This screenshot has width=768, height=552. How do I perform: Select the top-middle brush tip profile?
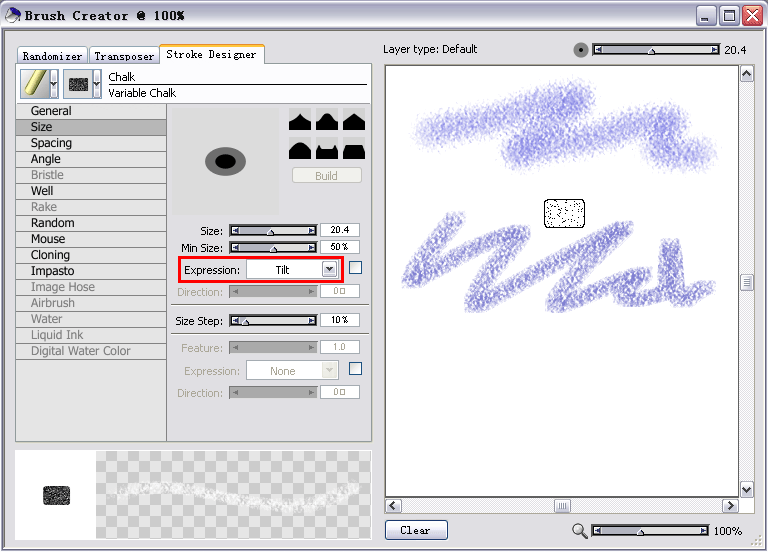point(326,121)
